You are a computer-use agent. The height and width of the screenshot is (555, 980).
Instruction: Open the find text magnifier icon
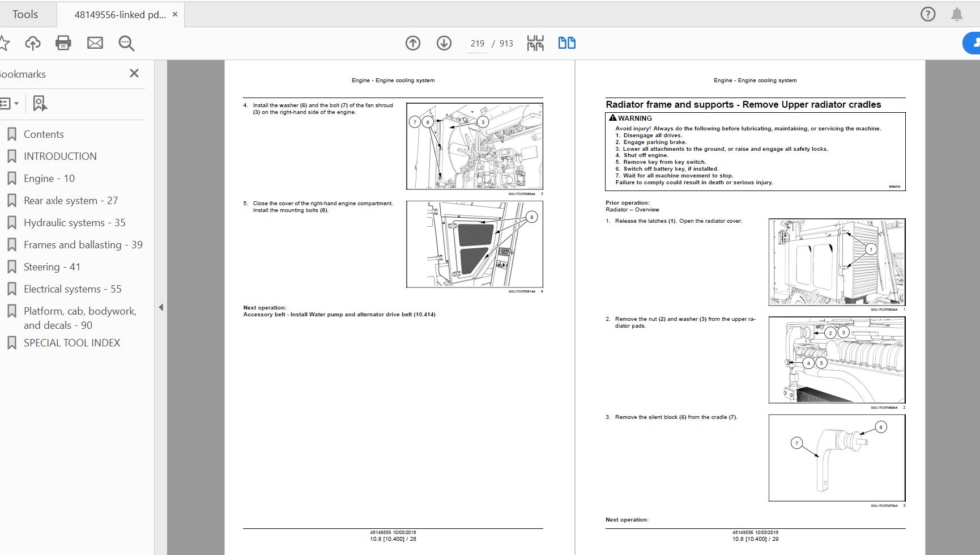[126, 43]
